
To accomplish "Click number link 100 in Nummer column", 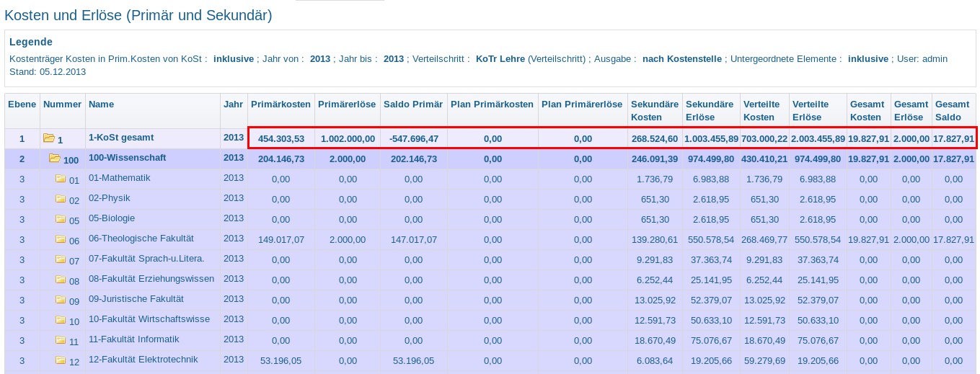I will click(71, 161).
